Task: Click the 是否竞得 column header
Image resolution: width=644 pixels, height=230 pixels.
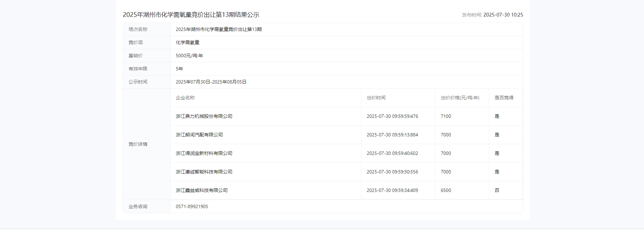Action: click(x=504, y=98)
